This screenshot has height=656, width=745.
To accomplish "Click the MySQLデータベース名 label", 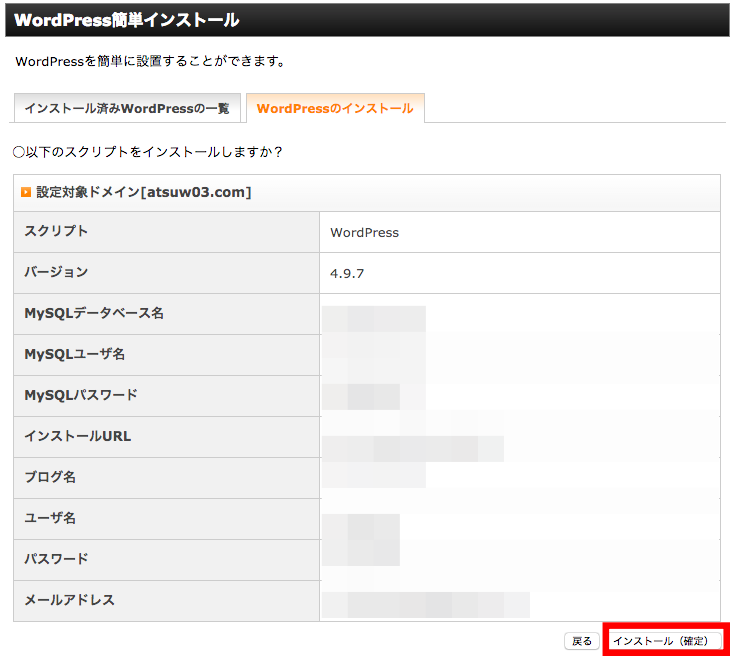I will point(94,313).
